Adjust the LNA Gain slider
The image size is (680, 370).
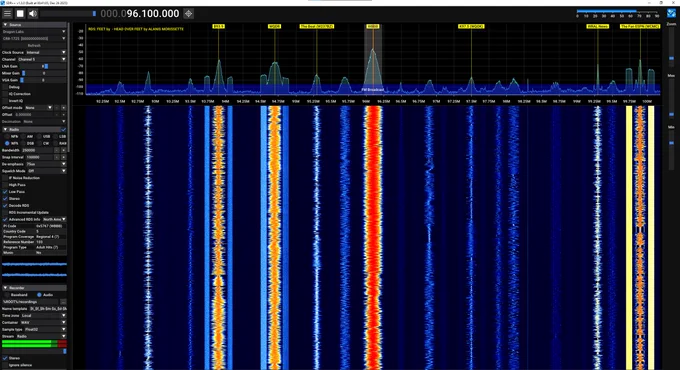[x=43, y=66]
